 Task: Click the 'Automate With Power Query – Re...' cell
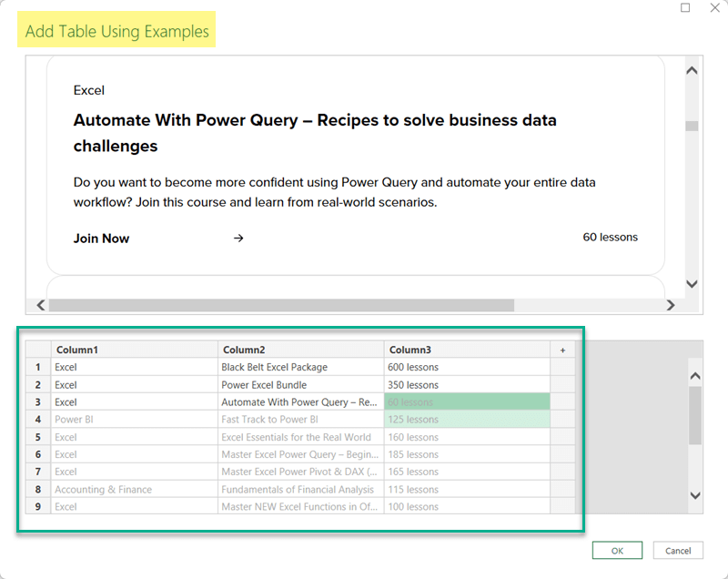coord(301,402)
